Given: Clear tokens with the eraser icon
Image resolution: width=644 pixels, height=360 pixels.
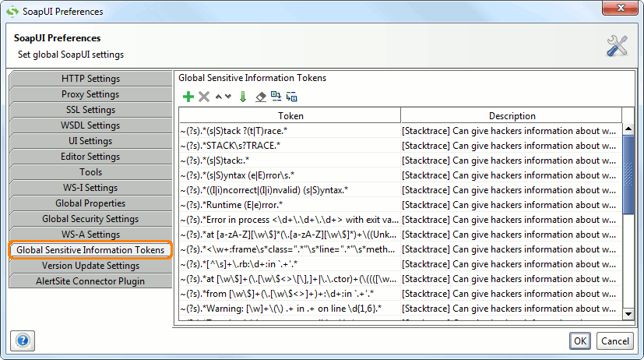Looking at the screenshot, I should point(260,97).
